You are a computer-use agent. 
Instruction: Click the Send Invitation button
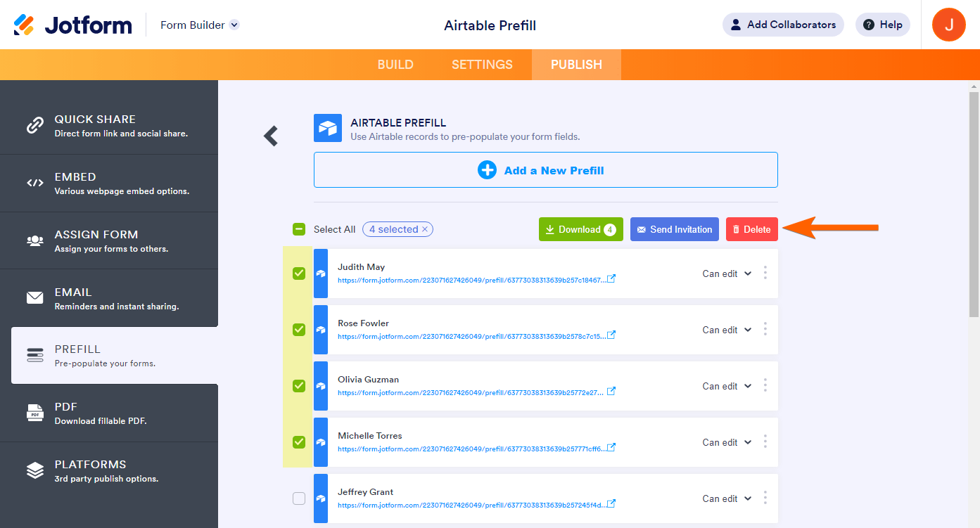pyautogui.click(x=675, y=229)
